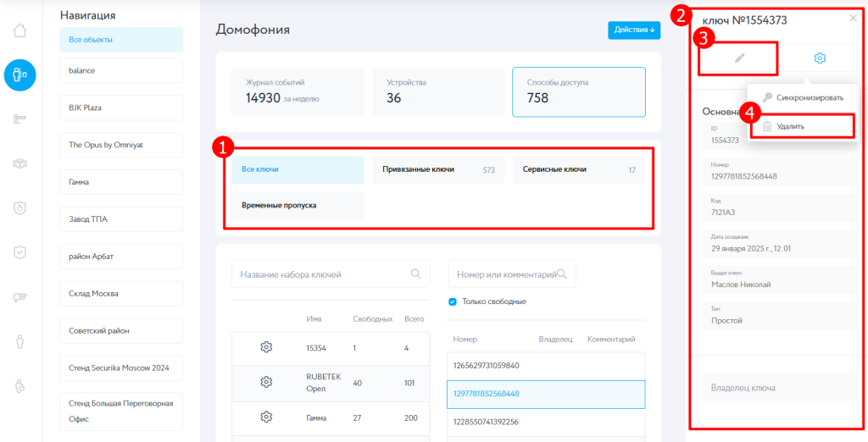Close the key №1554373 panel

coord(854,19)
